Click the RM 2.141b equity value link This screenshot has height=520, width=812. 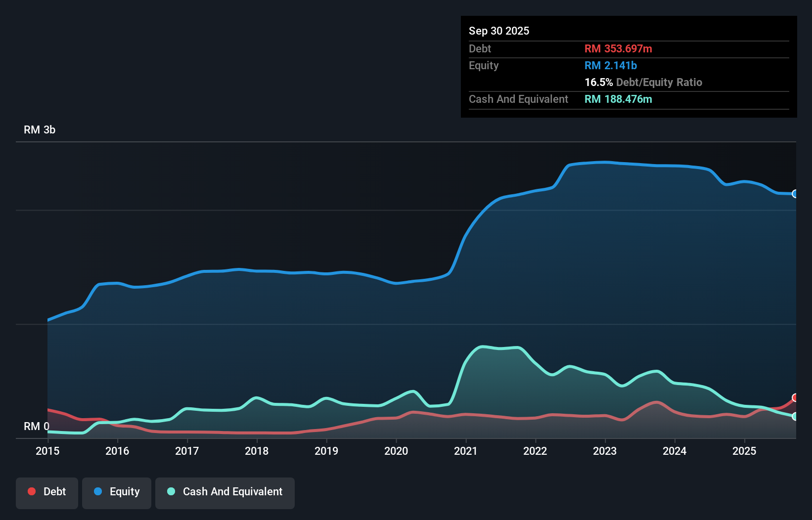point(610,65)
